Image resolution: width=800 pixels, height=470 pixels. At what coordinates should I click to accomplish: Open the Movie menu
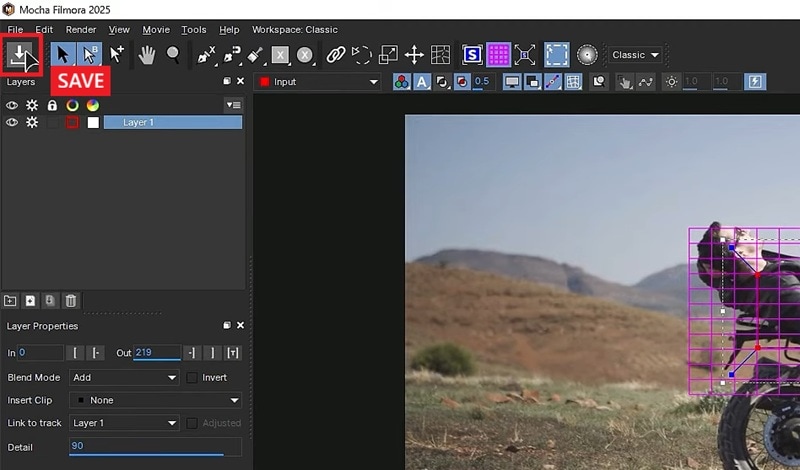coord(156,30)
